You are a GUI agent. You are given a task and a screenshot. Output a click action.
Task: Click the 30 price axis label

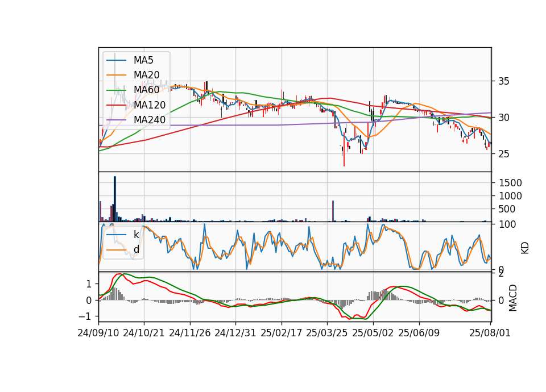tap(503, 118)
